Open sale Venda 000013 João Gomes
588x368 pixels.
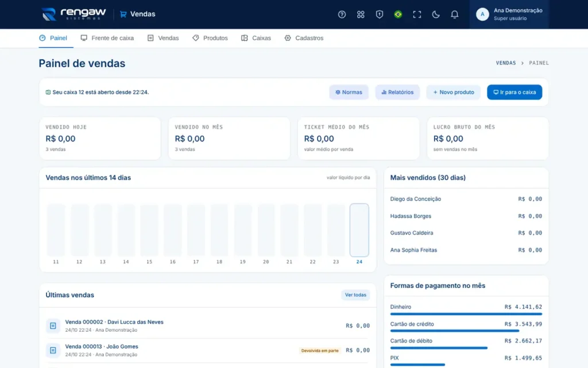point(208,350)
